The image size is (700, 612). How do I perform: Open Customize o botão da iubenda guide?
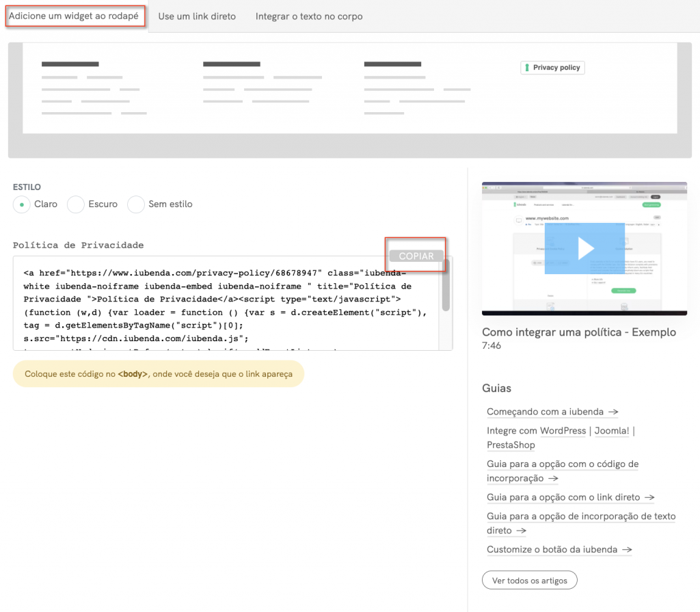pyautogui.click(x=558, y=549)
